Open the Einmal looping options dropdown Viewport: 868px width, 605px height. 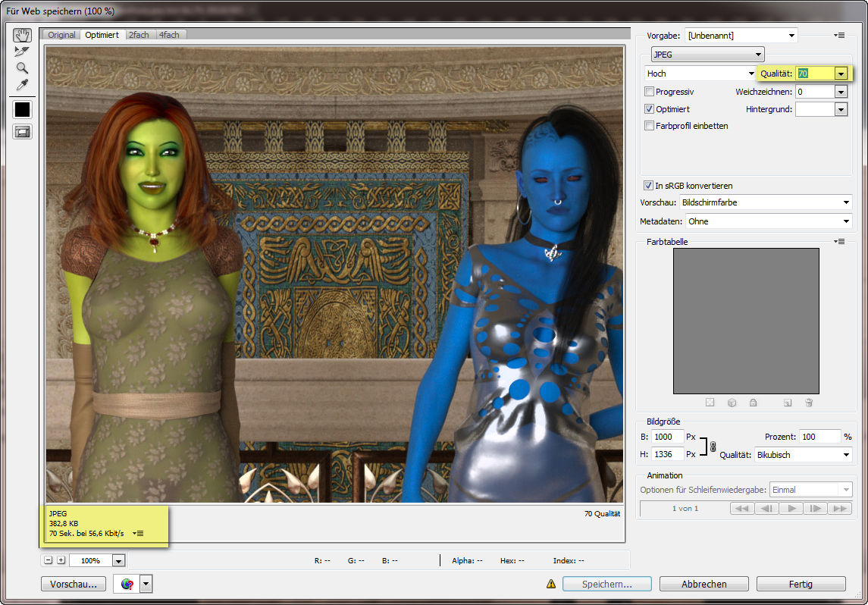[x=811, y=490]
